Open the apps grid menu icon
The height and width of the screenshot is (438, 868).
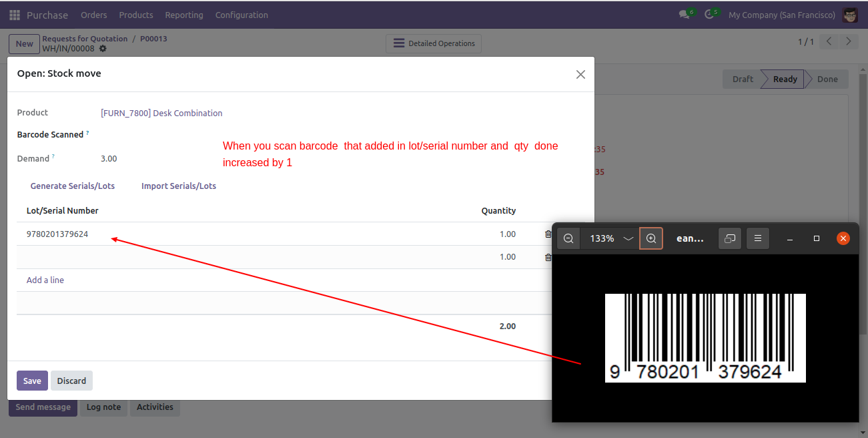pyautogui.click(x=15, y=15)
